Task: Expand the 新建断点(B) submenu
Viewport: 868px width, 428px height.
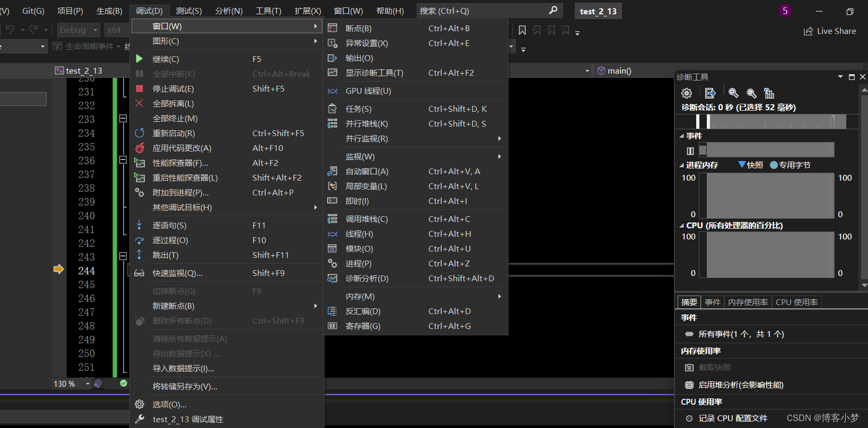Action: click(227, 306)
